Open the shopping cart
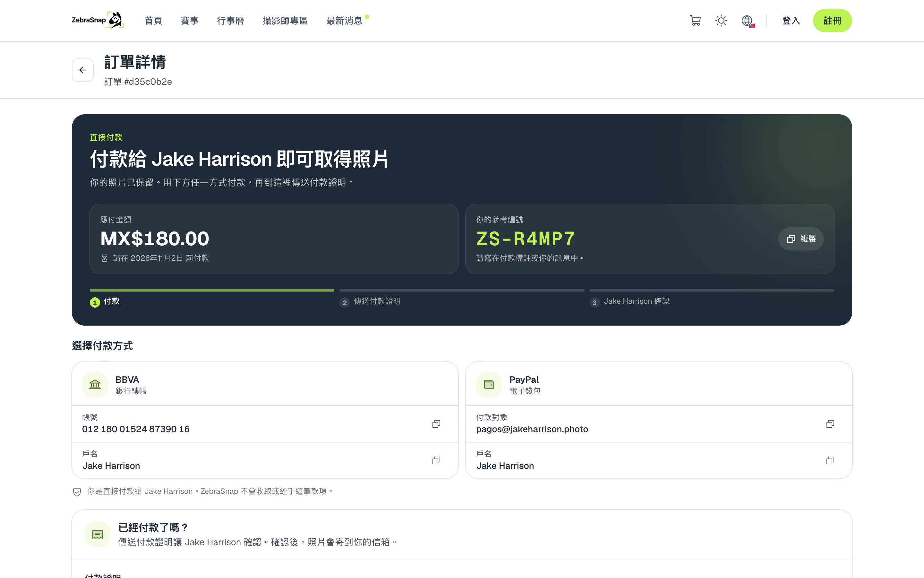This screenshot has height=578, width=924. click(695, 21)
